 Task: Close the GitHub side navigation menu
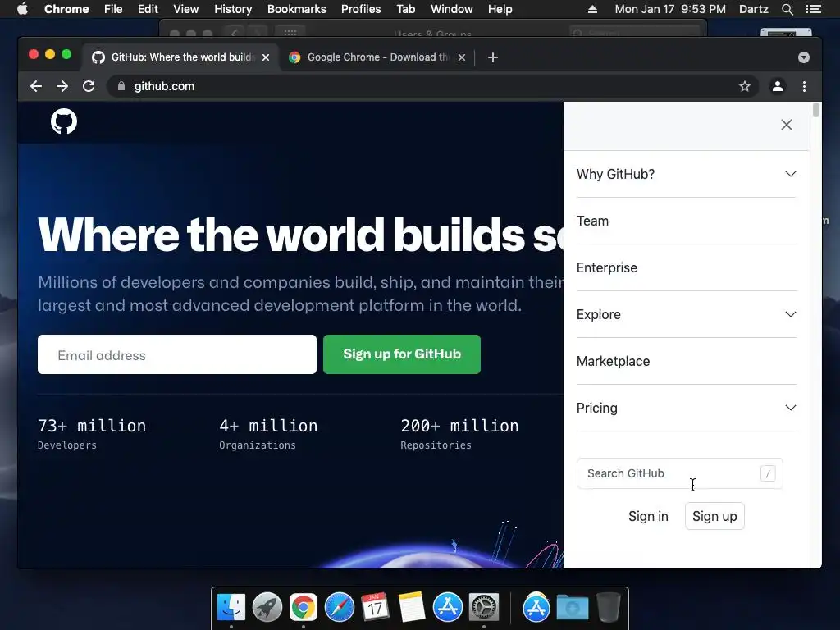point(786,125)
